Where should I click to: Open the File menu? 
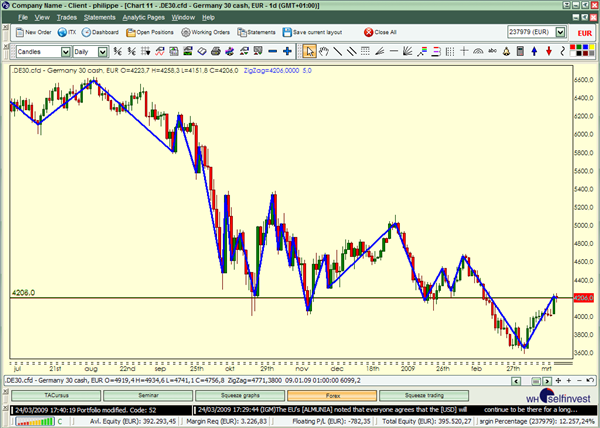[23, 17]
